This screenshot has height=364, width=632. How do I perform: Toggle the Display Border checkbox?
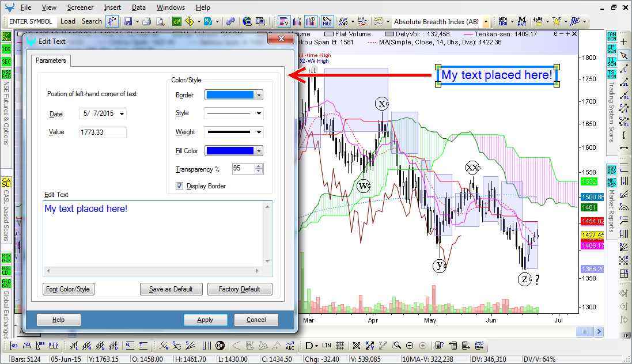point(179,186)
